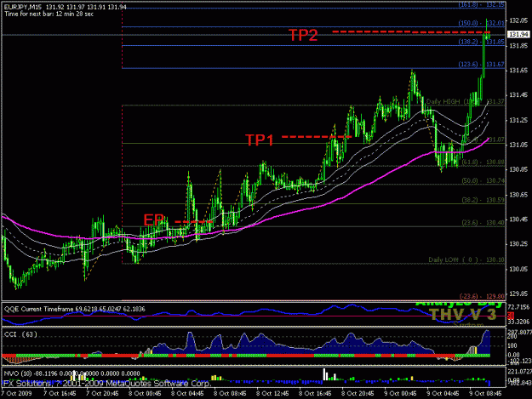532x399 pixels.
Task: Click 'Time for next bar' countdown text
Action: click(49, 14)
